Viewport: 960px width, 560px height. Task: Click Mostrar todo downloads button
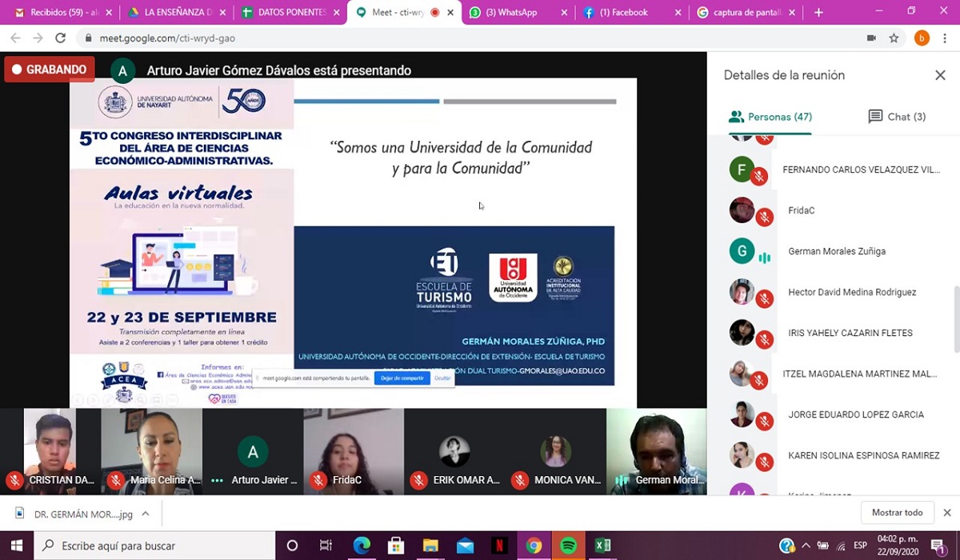(897, 513)
